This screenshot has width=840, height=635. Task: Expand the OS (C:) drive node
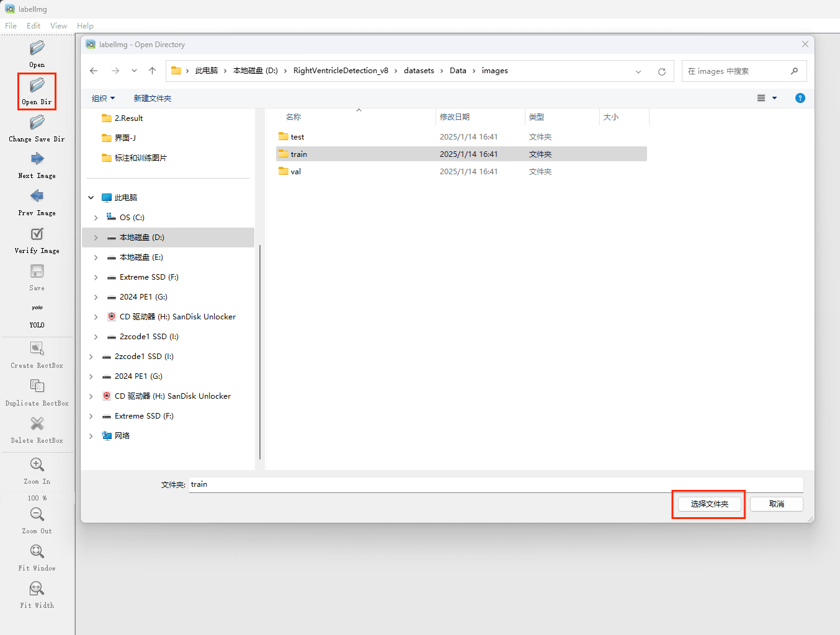96,218
